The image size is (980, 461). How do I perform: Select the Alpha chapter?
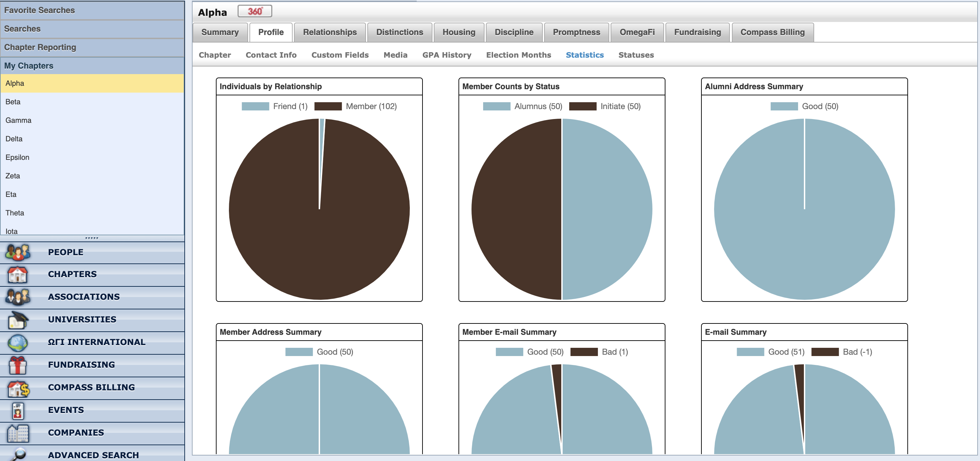tap(93, 83)
